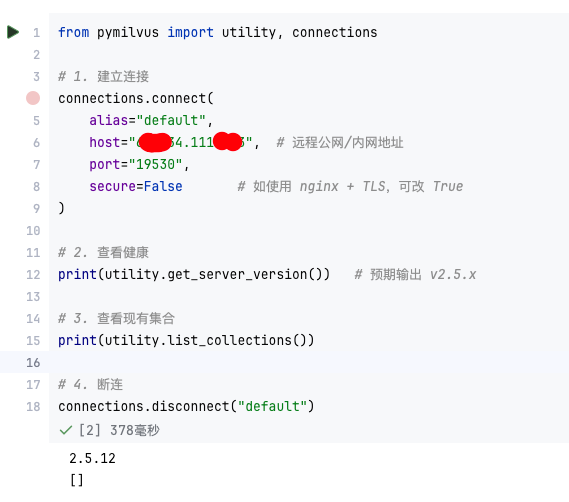
Task: Run the cell with green play icon
Action: click(x=13, y=32)
